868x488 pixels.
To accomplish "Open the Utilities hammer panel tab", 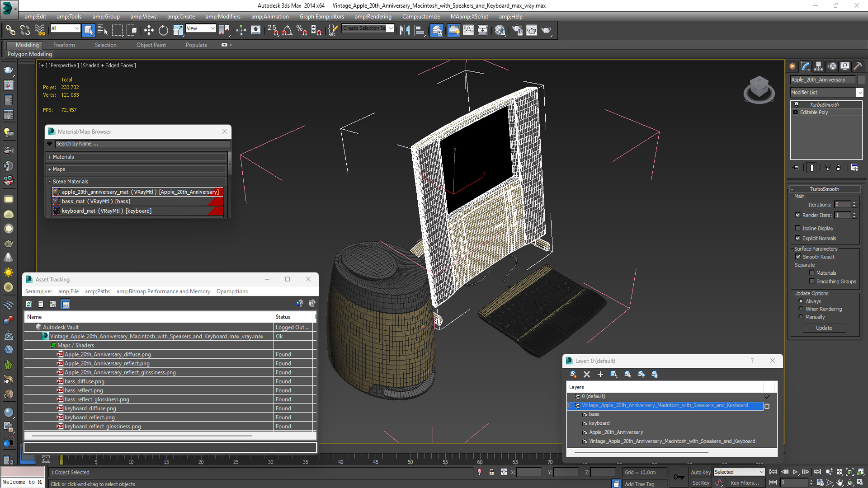I will [x=858, y=66].
